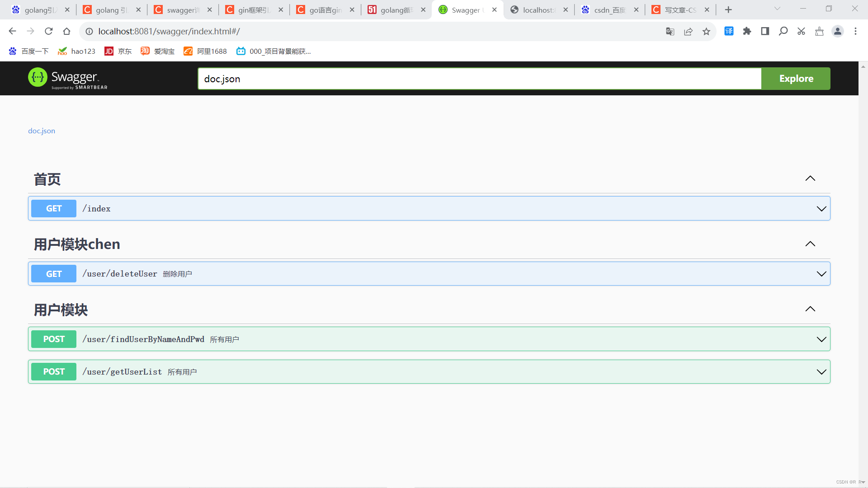Collapse the 用户模块 section
The height and width of the screenshot is (488, 868).
810,309
